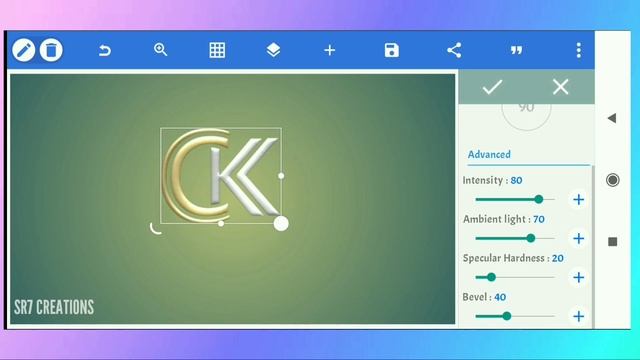
Task: Click the bottom-edge height handle
Action: click(x=221, y=223)
